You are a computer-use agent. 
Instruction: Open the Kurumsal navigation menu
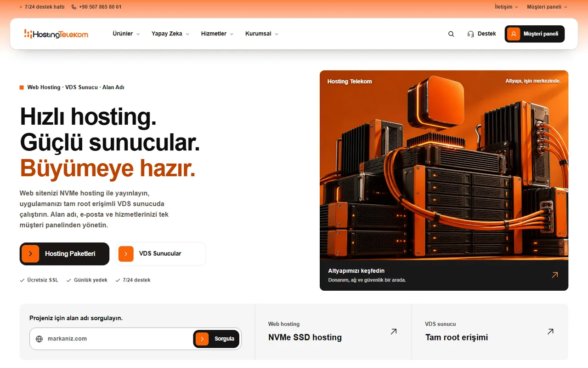[262, 34]
